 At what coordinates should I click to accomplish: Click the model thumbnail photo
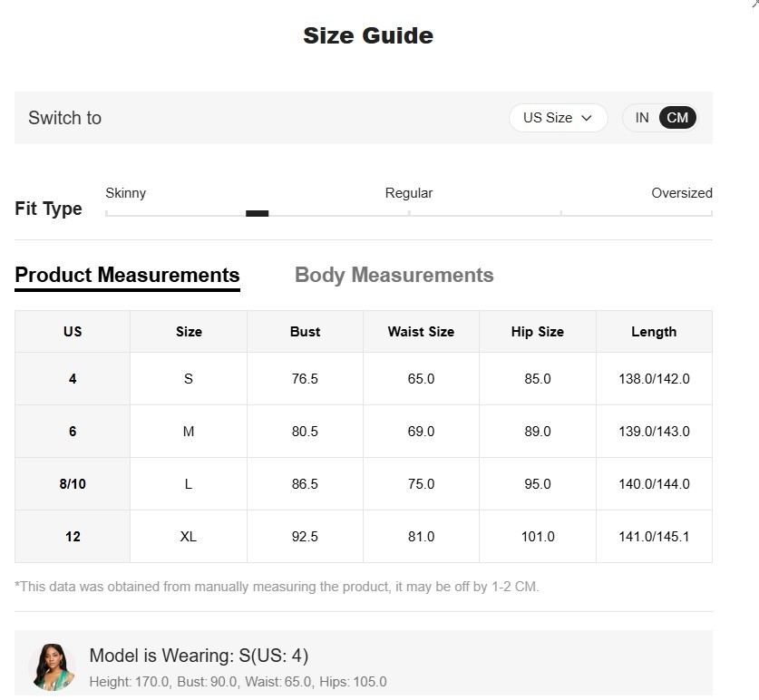[x=53, y=666]
